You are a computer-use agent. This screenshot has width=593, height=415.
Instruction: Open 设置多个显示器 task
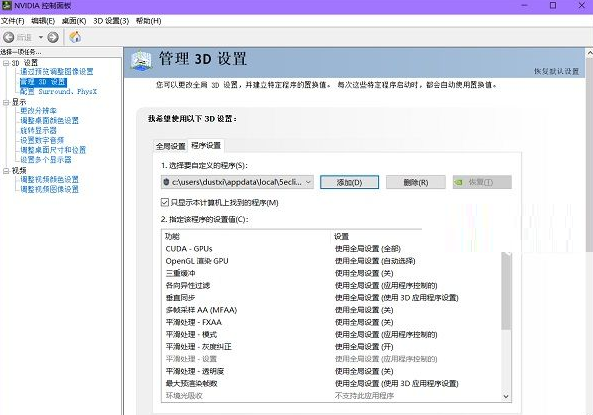(x=46, y=160)
